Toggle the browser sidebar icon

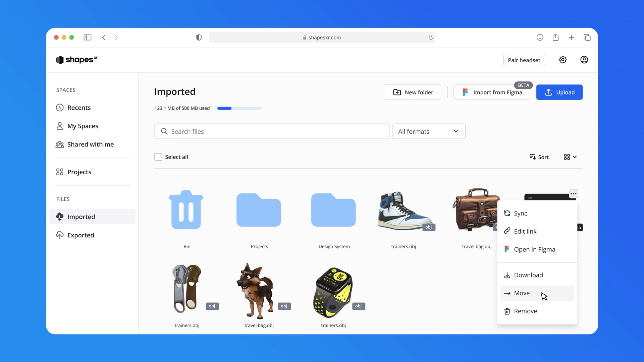coord(88,38)
